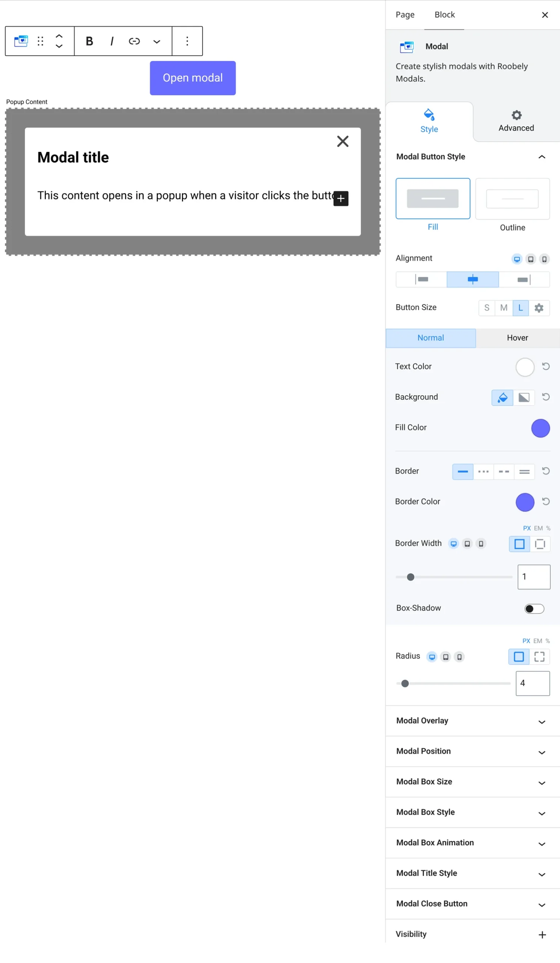Expand the Modal Box Size section
This screenshot has width=560, height=963.
[x=472, y=782]
